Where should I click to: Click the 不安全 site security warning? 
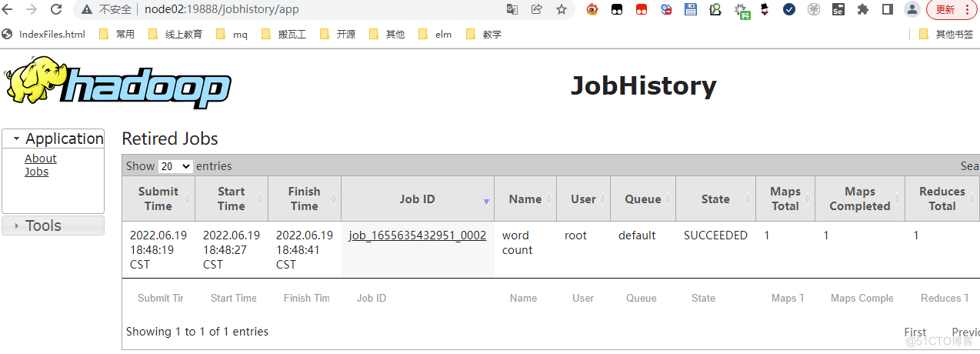108,10
